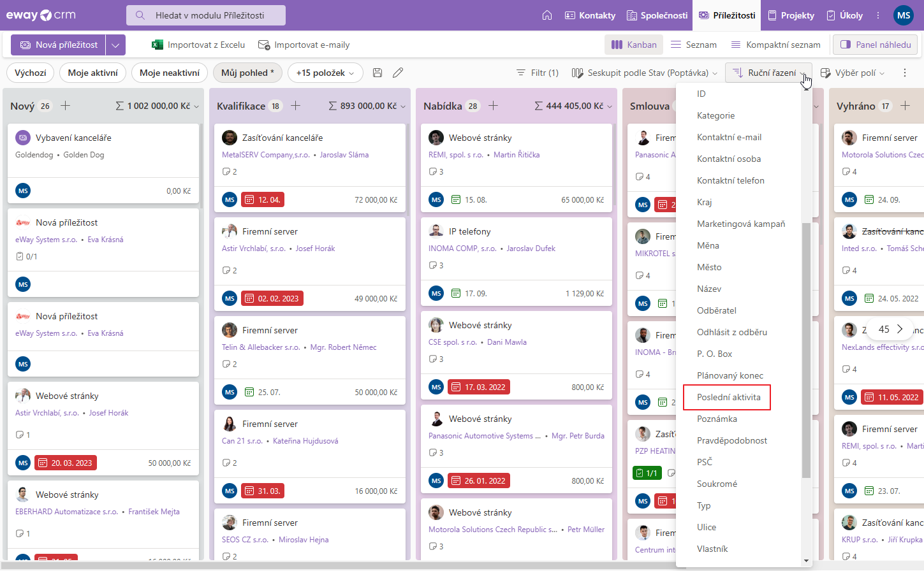
Task: Open the three-dot menu beside Úkoly
Action: point(878,15)
